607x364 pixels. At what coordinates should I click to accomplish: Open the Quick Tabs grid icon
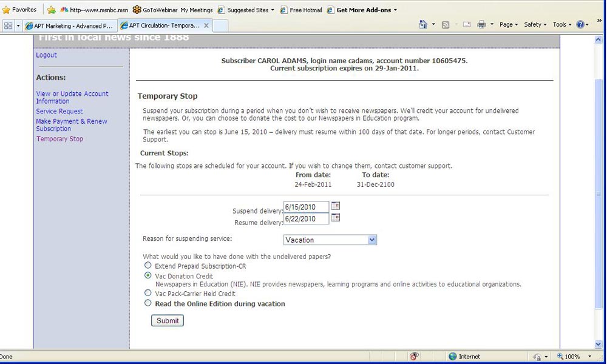[x=8, y=25]
